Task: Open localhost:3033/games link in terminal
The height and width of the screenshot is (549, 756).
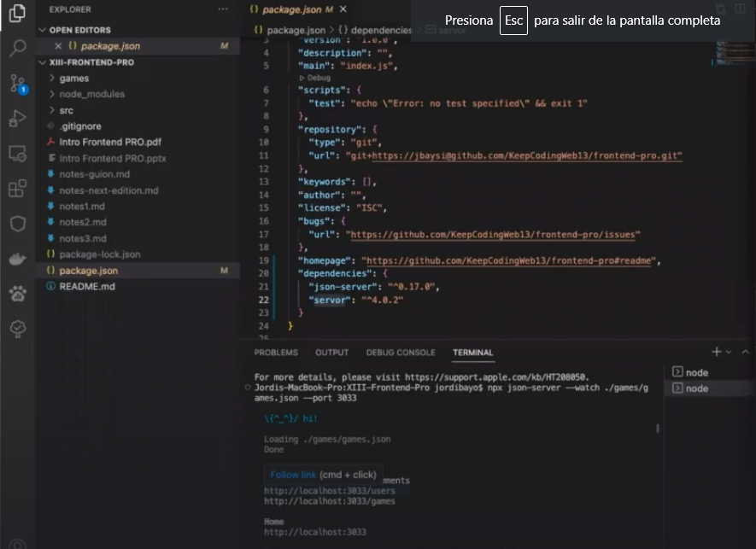Action: pos(329,501)
